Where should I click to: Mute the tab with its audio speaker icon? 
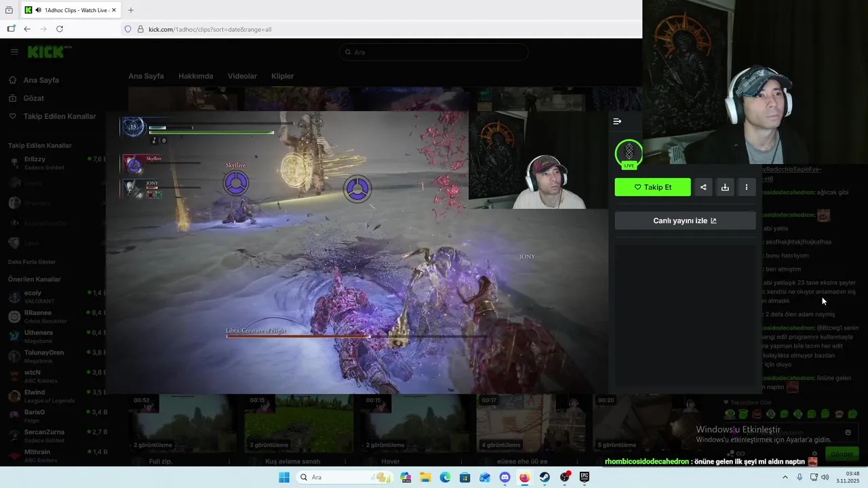click(38, 10)
